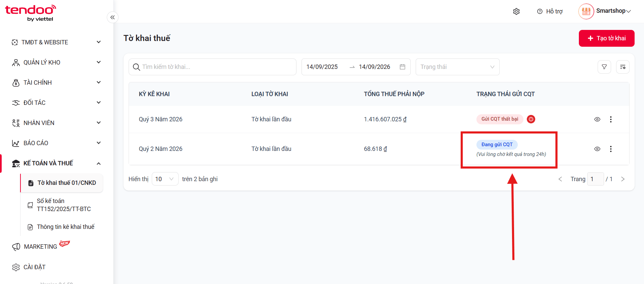Focus the Tìm kiếm tờ khai search field
The image size is (644, 284).
212,67
